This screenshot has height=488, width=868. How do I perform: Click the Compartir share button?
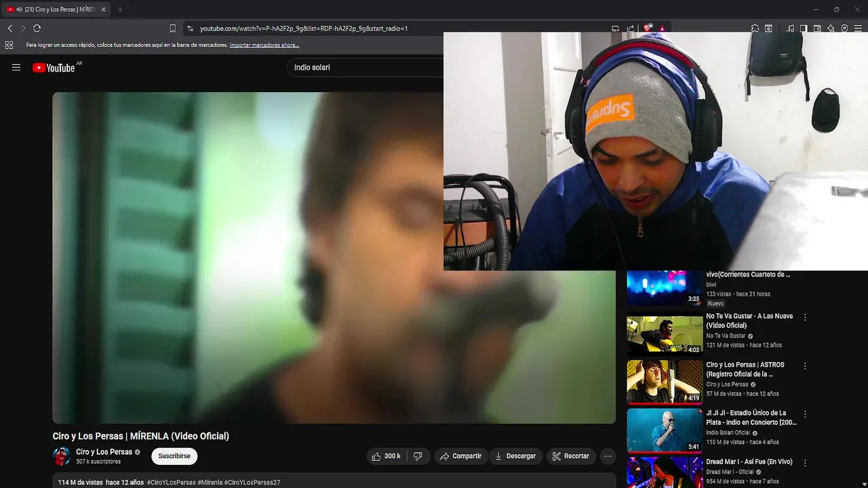(460, 456)
